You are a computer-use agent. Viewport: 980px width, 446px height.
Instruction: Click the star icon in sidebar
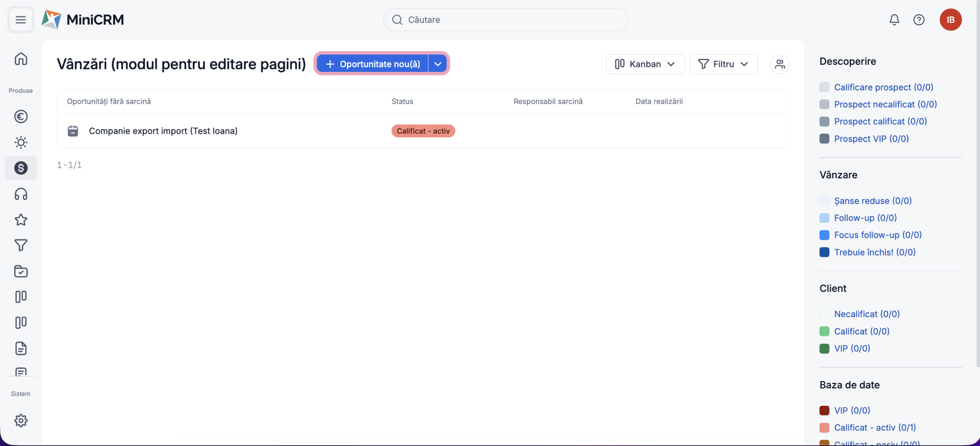pyautogui.click(x=21, y=220)
